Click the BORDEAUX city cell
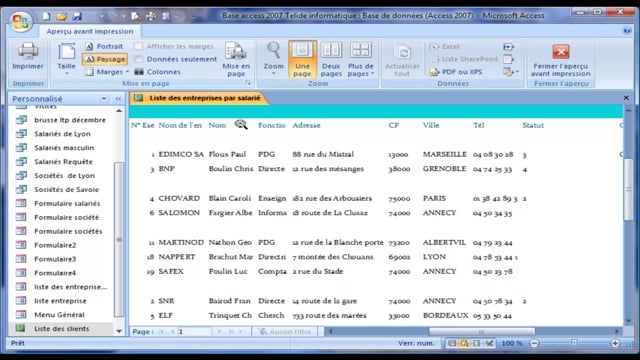Viewport: 640px width, 360px height. click(445, 316)
